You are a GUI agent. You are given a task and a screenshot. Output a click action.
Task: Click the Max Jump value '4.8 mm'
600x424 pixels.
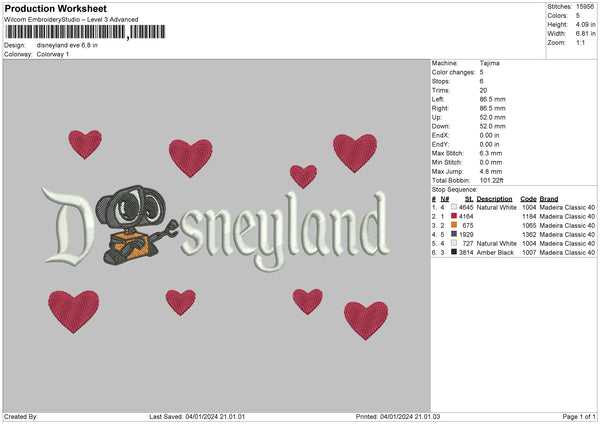(491, 171)
